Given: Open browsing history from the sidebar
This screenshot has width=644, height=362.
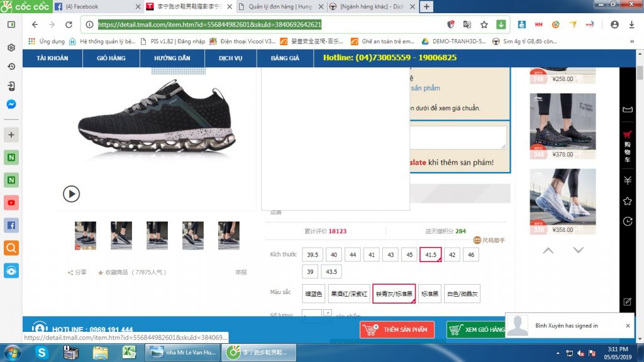Looking at the screenshot, I should [11, 67].
